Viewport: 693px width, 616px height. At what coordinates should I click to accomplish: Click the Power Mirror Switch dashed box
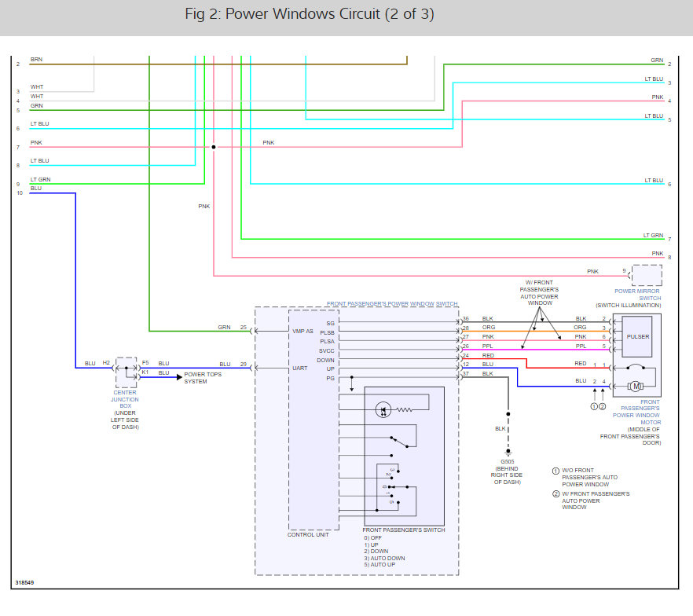coord(647,275)
